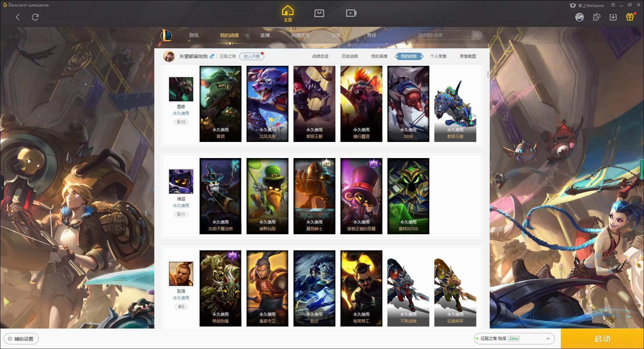644x349 pixels.
Task: Switch to 荣誉截图 sub-tab
Action: coord(468,56)
